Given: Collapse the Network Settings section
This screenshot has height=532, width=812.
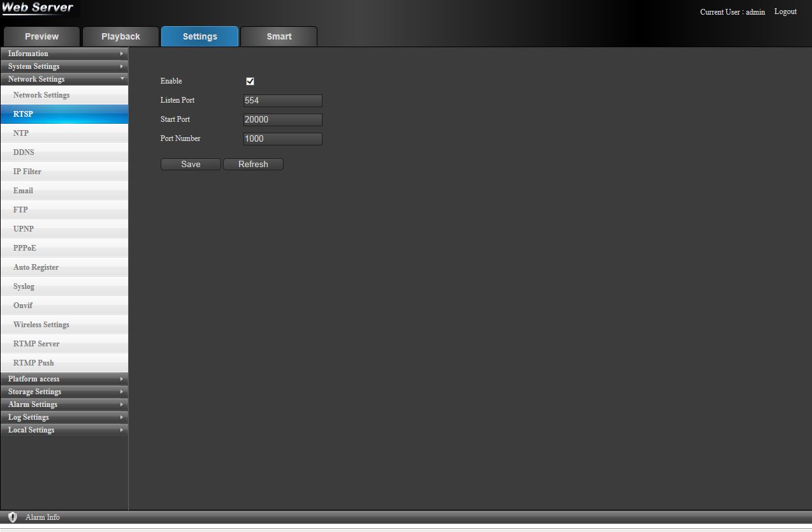Looking at the screenshot, I should point(64,79).
